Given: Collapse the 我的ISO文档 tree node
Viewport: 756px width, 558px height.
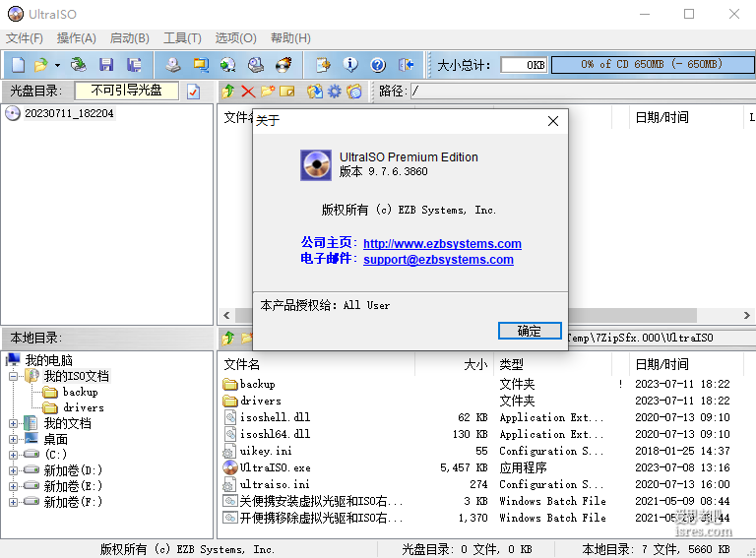Looking at the screenshot, I should click(13, 376).
